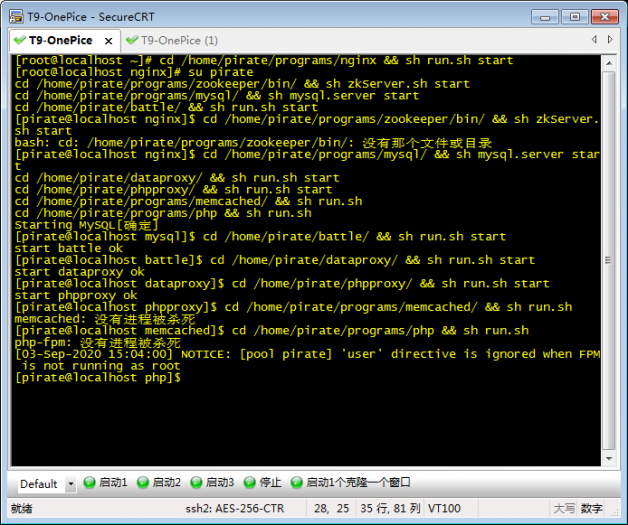This screenshot has width=628, height=525.
Task: Run the 启动1 button bar command
Action: pos(105,483)
